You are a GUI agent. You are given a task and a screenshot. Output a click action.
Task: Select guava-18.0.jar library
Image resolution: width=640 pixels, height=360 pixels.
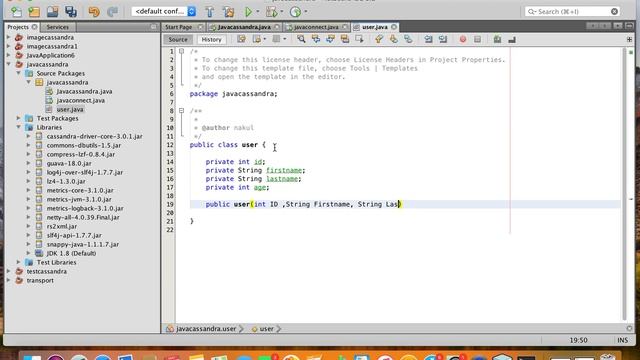pyautogui.click(x=69, y=163)
